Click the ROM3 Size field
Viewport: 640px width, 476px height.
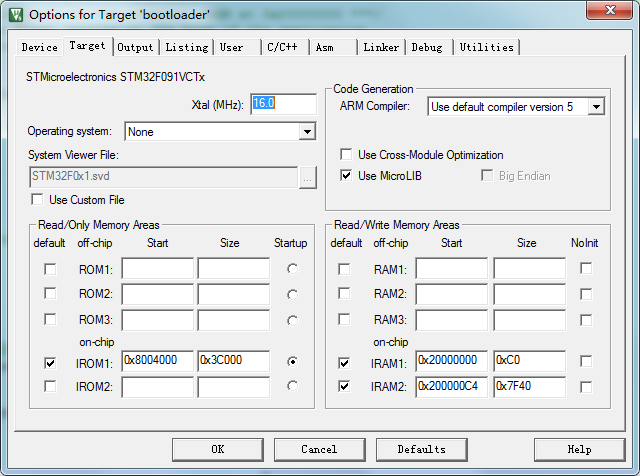pos(234,320)
